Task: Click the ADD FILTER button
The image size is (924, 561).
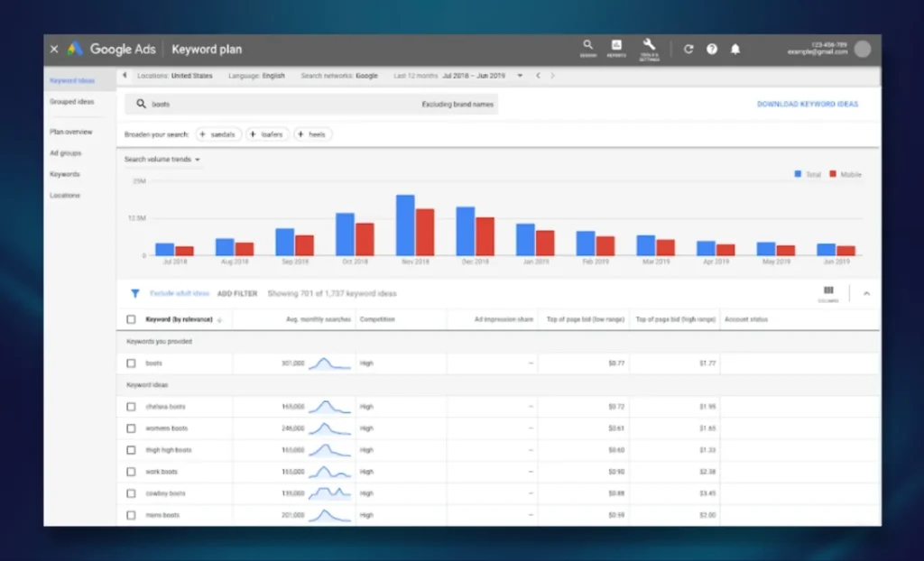Action: click(x=237, y=293)
